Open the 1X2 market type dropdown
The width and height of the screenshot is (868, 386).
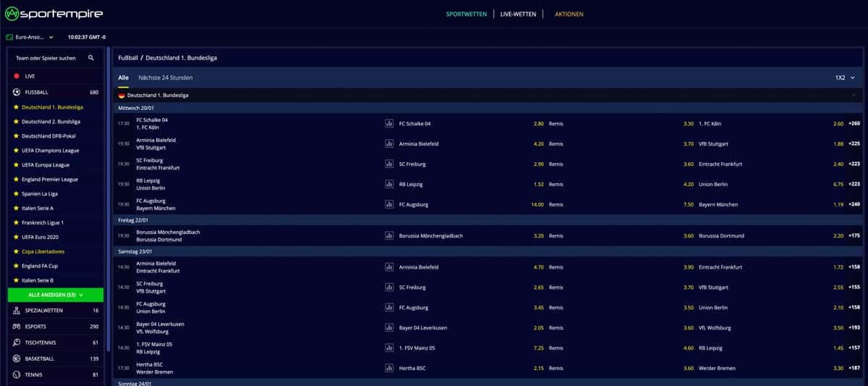click(x=845, y=77)
